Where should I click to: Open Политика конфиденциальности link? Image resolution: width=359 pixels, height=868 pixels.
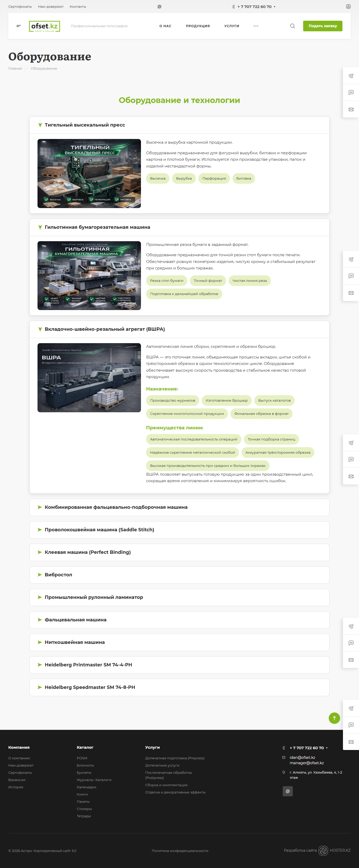click(x=180, y=851)
